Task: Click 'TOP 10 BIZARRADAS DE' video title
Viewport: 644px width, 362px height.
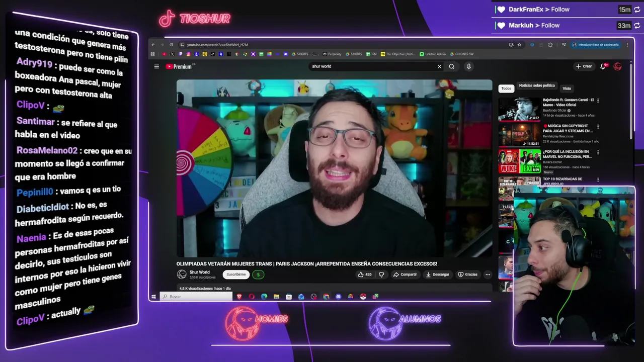Action: pos(562,179)
